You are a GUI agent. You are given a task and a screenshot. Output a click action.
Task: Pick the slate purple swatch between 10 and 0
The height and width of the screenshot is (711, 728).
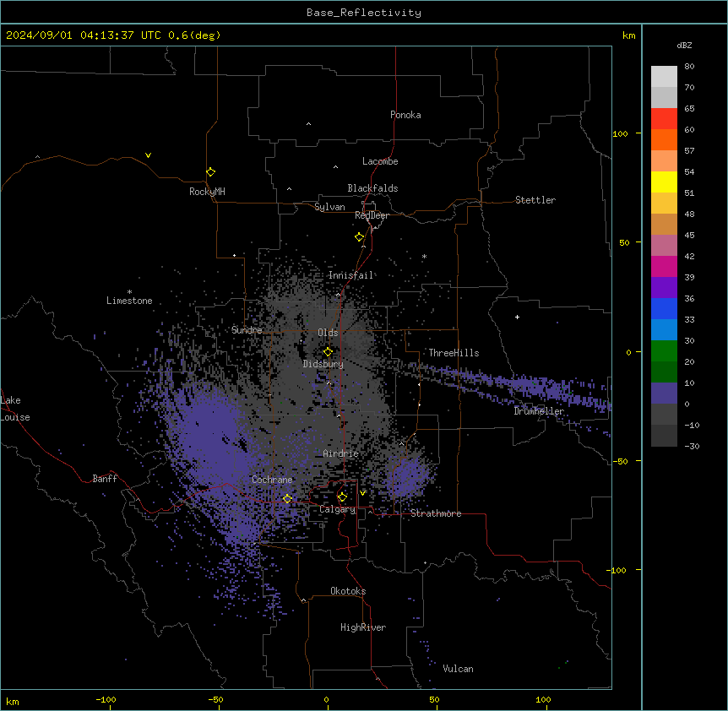tap(664, 393)
